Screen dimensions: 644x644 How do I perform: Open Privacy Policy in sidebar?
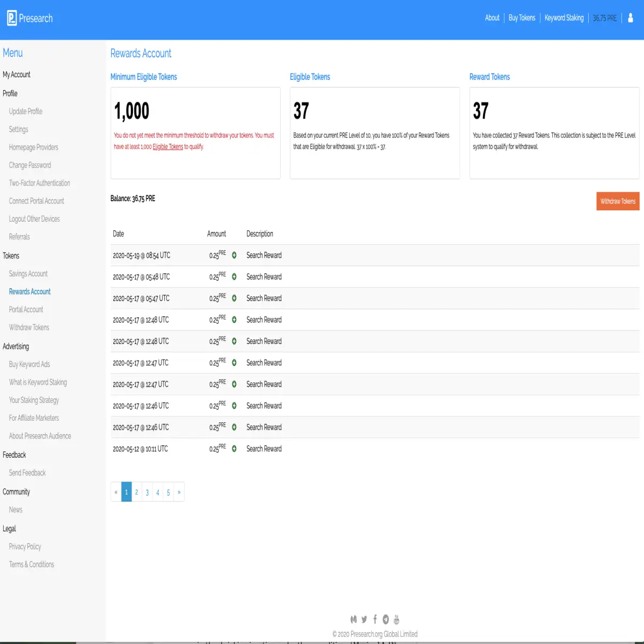[25, 547]
